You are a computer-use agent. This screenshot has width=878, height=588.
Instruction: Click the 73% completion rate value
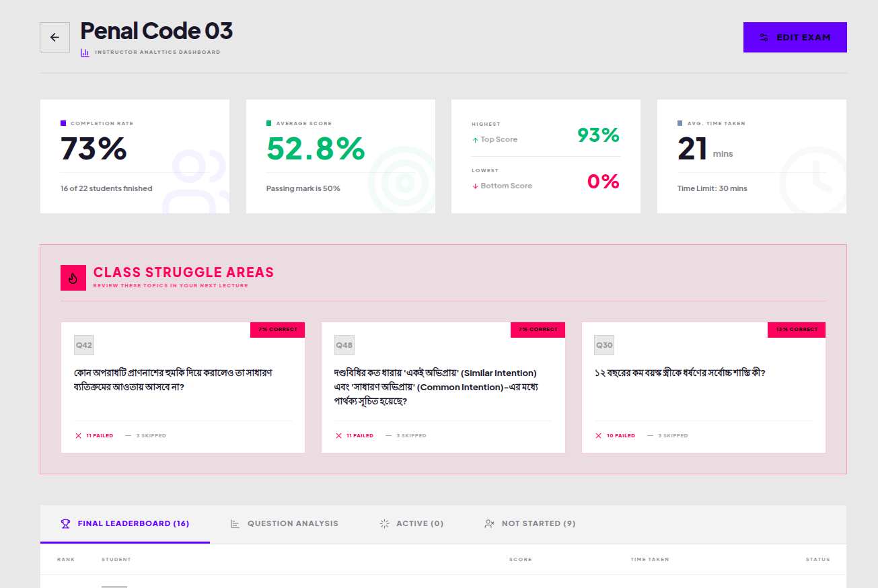click(x=94, y=149)
